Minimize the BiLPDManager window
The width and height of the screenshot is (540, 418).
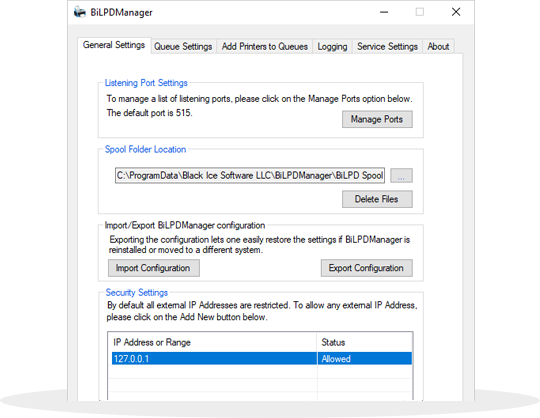pos(384,12)
